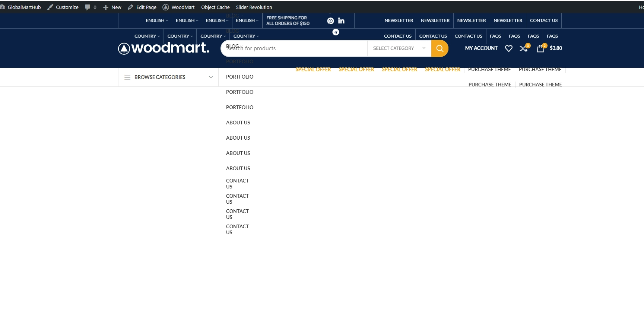Open the WoodMart admin bar menu
Image resolution: width=644 pixels, height=324 pixels.
point(178,7)
